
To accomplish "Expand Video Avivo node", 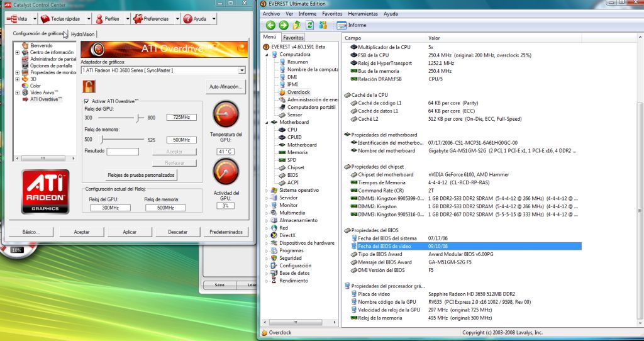I will [17, 92].
